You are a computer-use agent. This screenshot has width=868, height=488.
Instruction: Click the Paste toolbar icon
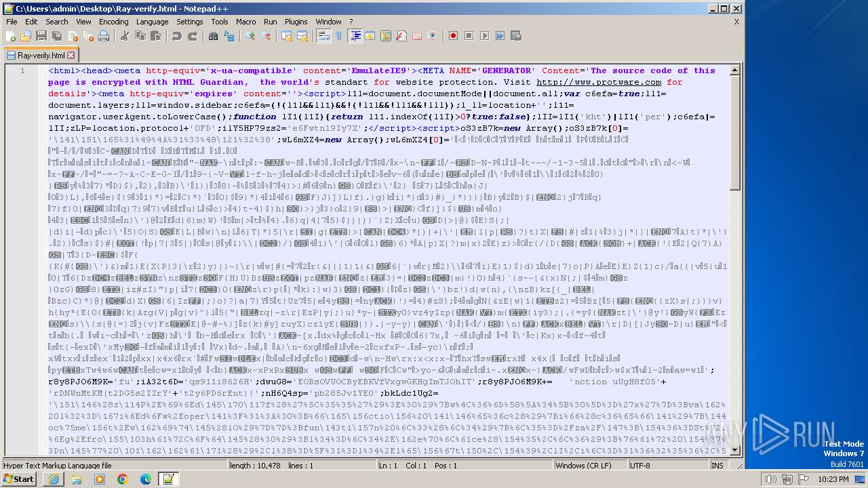pyautogui.click(x=155, y=36)
